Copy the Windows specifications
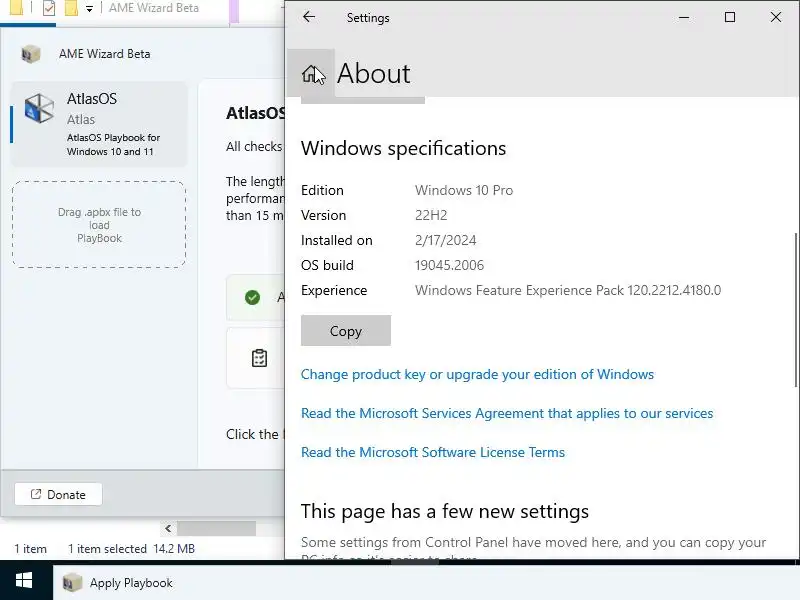The image size is (800, 600). (x=346, y=331)
